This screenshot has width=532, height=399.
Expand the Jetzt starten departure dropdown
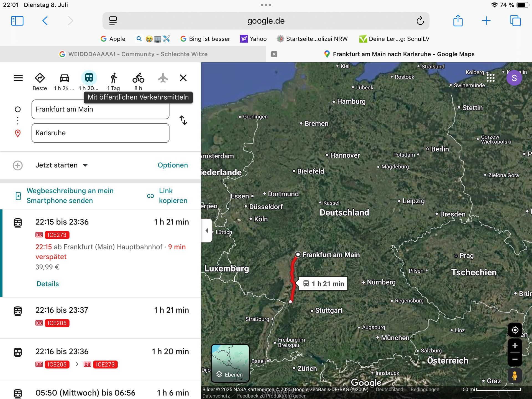pyautogui.click(x=62, y=165)
